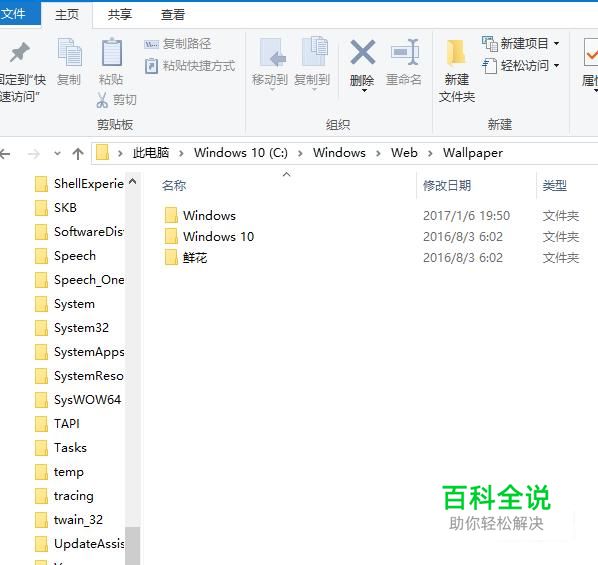Click the Copy icon in clipboard group
Viewport: 598px width, 565px height.
69,52
